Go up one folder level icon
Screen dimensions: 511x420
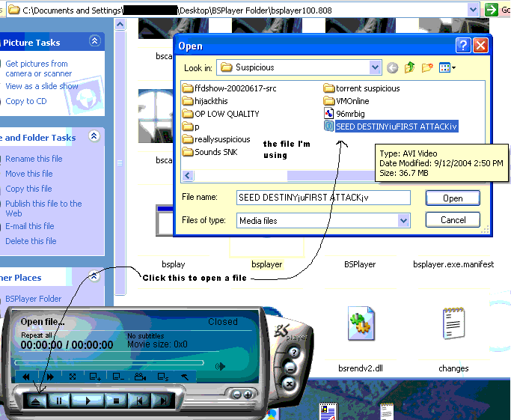point(410,67)
